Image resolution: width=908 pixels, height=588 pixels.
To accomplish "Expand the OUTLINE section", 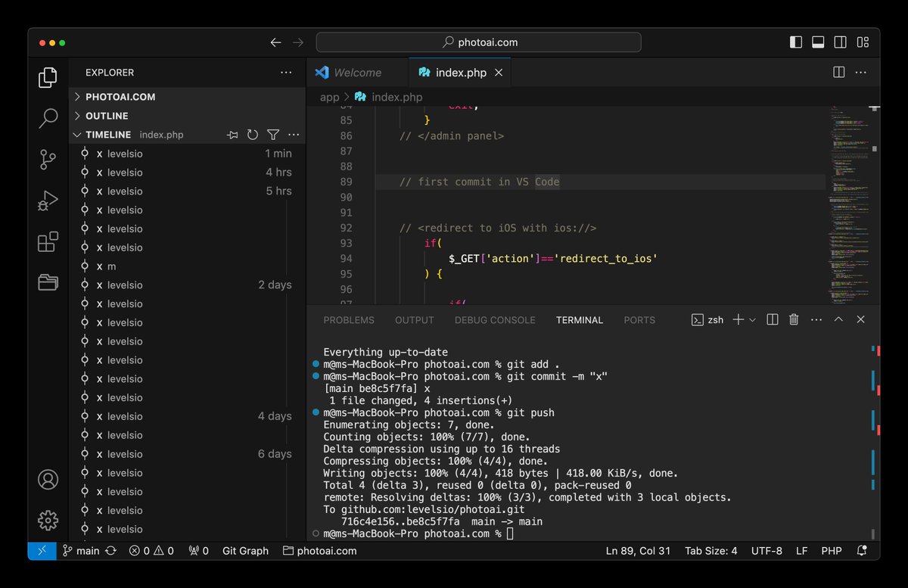I will (188, 116).
